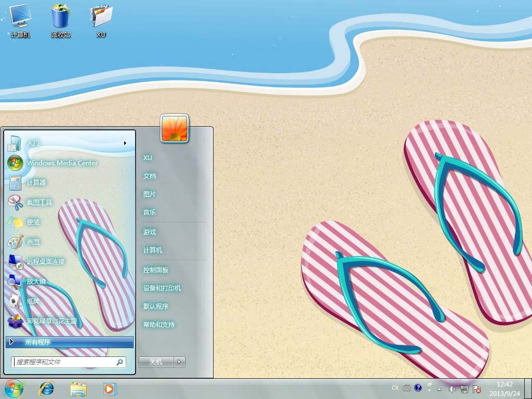Click the volume speaker icon in tray

(x=451, y=389)
